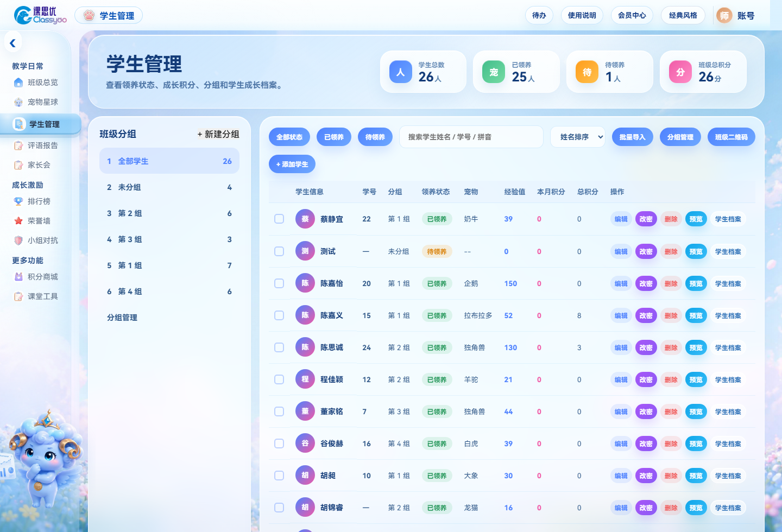Select 未分组 group in list
This screenshot has height=532, width=782.
(169, 187)
